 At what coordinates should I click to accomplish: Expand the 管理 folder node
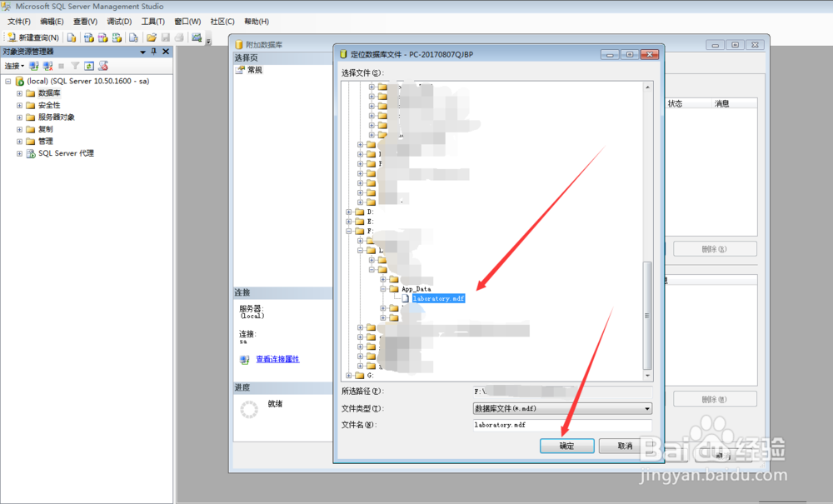(x=19, y=142)
